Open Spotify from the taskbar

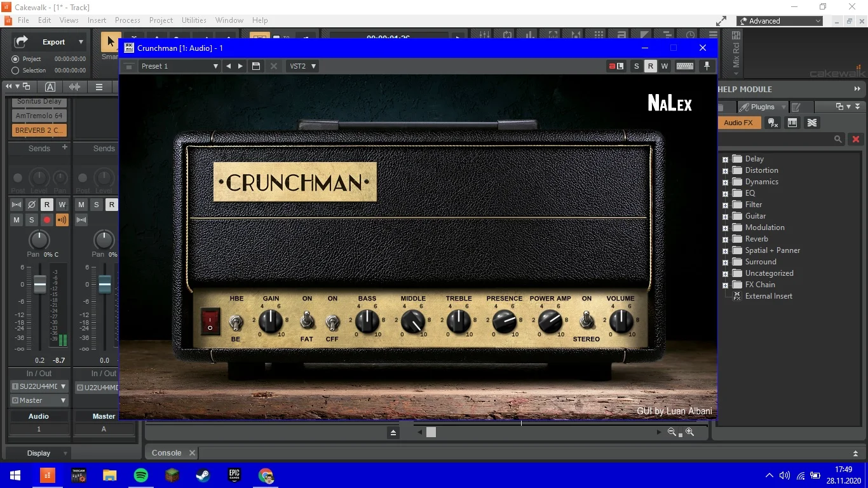141,475
